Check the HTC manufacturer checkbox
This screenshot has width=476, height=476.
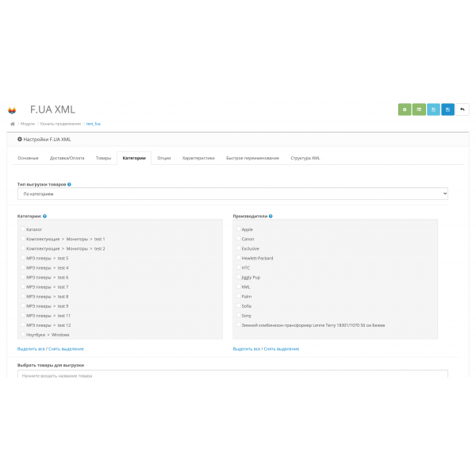coord(239,267)
